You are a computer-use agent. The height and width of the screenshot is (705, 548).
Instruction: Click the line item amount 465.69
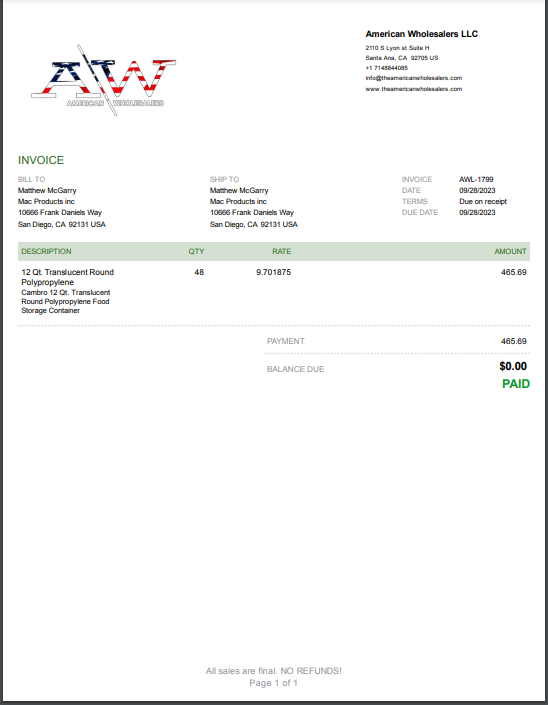(514, 272)
